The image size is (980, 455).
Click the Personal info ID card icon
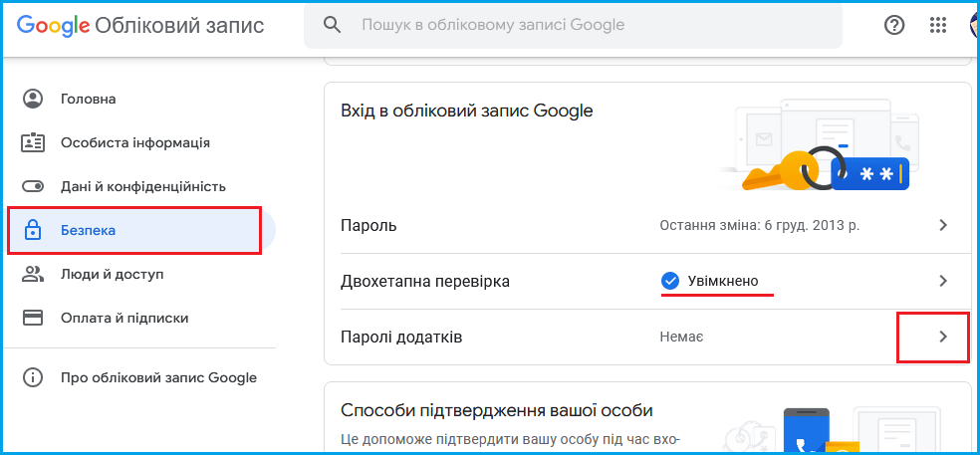[x=33, y=142]
